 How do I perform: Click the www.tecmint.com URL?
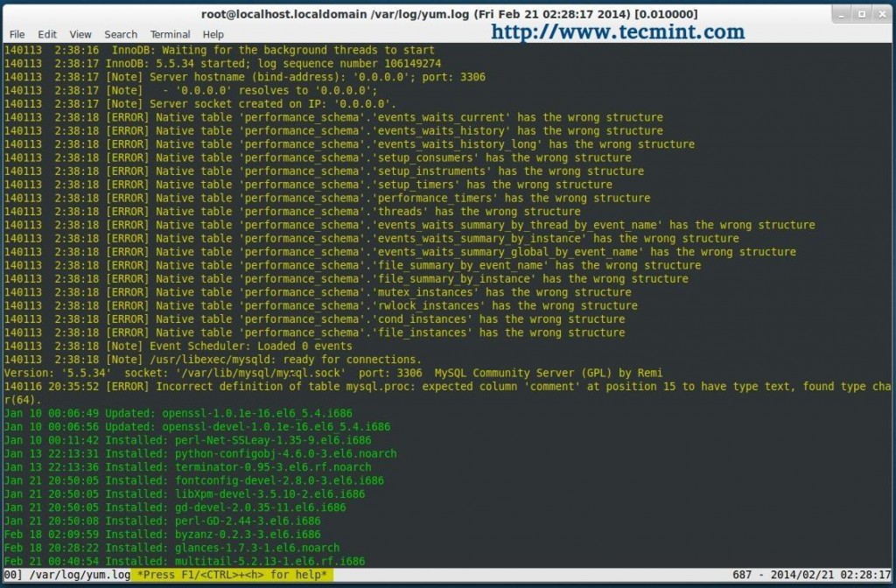click(x=618, y=33)
